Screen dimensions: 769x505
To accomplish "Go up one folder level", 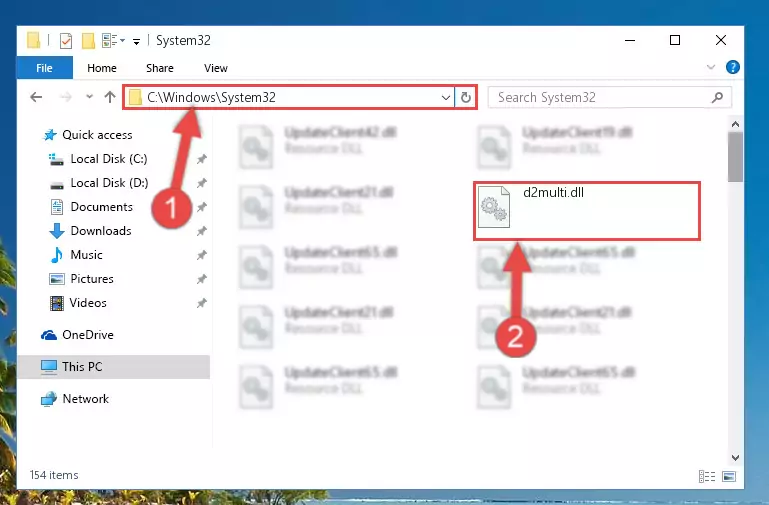I will 110,97.
